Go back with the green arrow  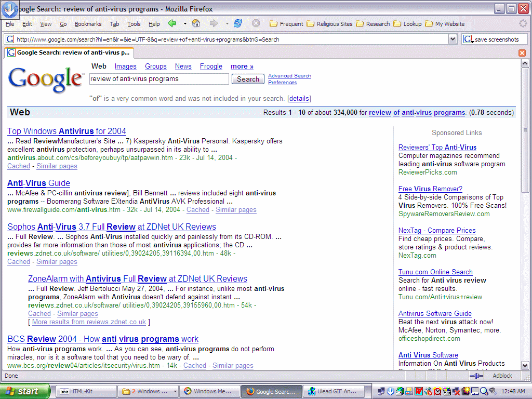coord(172,23)
